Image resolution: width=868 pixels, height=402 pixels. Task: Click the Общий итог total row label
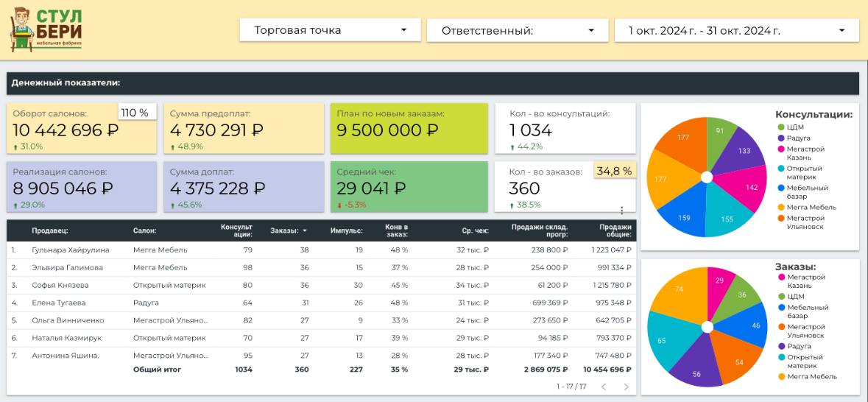point(158,370)
